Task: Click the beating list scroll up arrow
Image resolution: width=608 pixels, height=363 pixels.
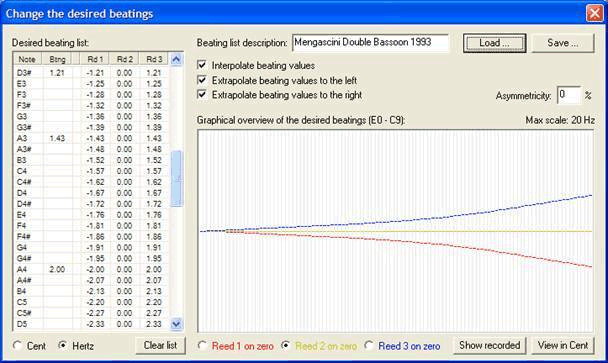Action: [x=176, y=59]
